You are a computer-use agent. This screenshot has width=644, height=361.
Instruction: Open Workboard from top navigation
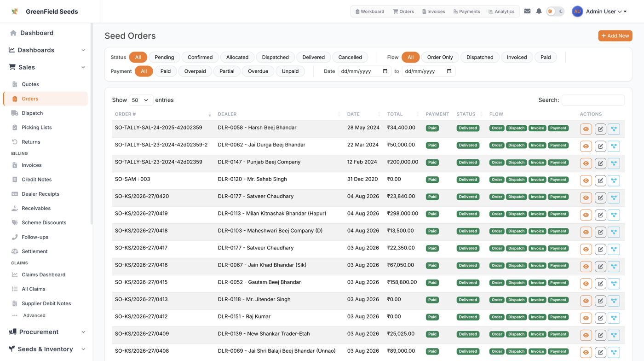pyautogui.click(x=370, y=12)
